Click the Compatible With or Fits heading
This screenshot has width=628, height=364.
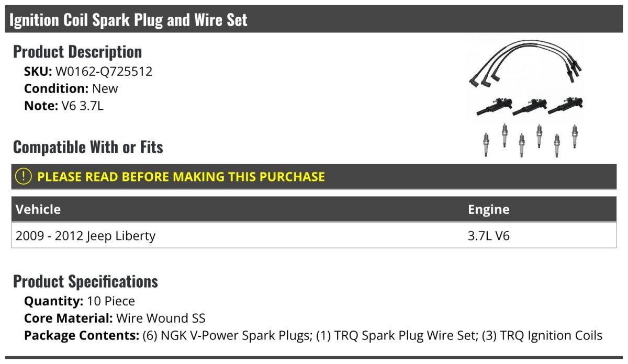(88, 147)
